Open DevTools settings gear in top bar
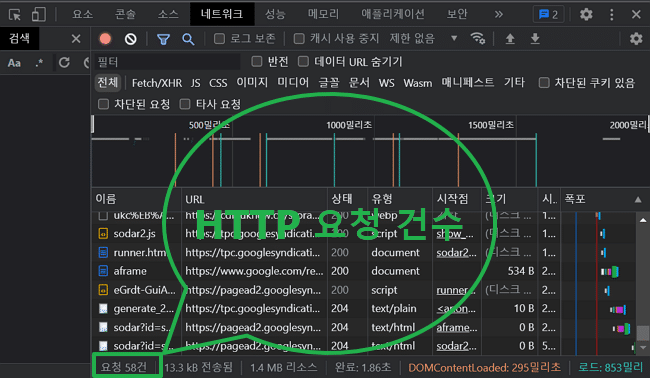The height and width of the screenshot is (378, 650). (x=586, y=15)
